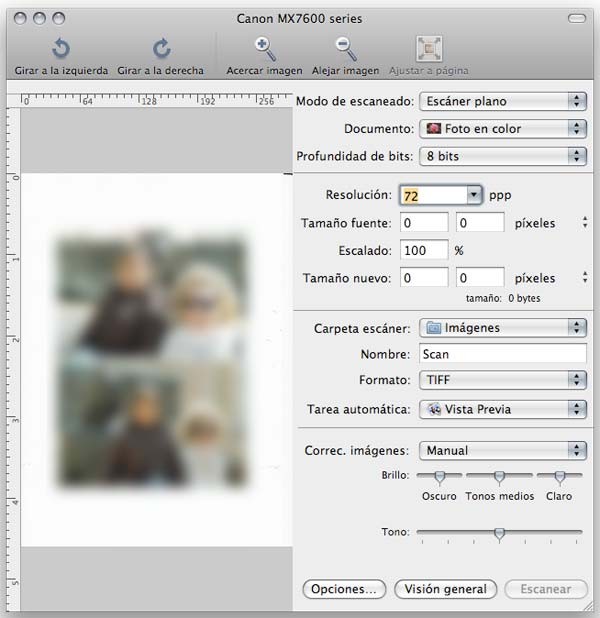Screen dimensions: 600x618
Task: Expand the Resolución combo box arrow
Action: coord(474,195)
